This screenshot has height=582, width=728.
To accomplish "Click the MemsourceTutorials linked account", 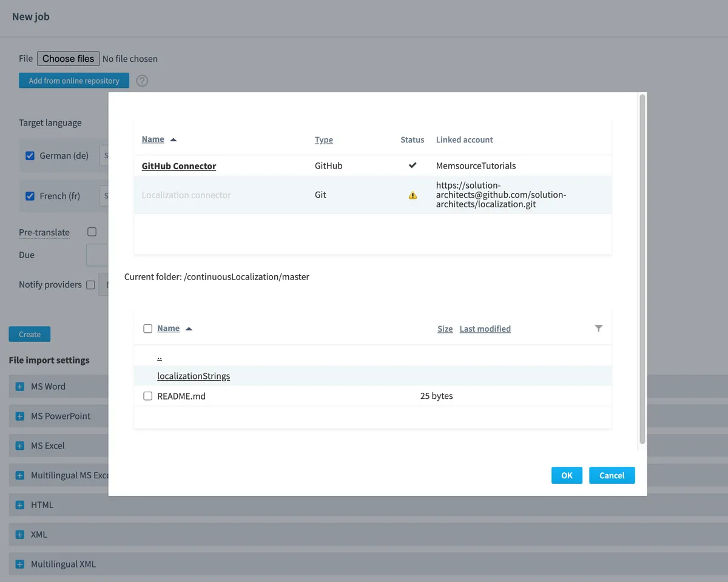I will (476, 166).
